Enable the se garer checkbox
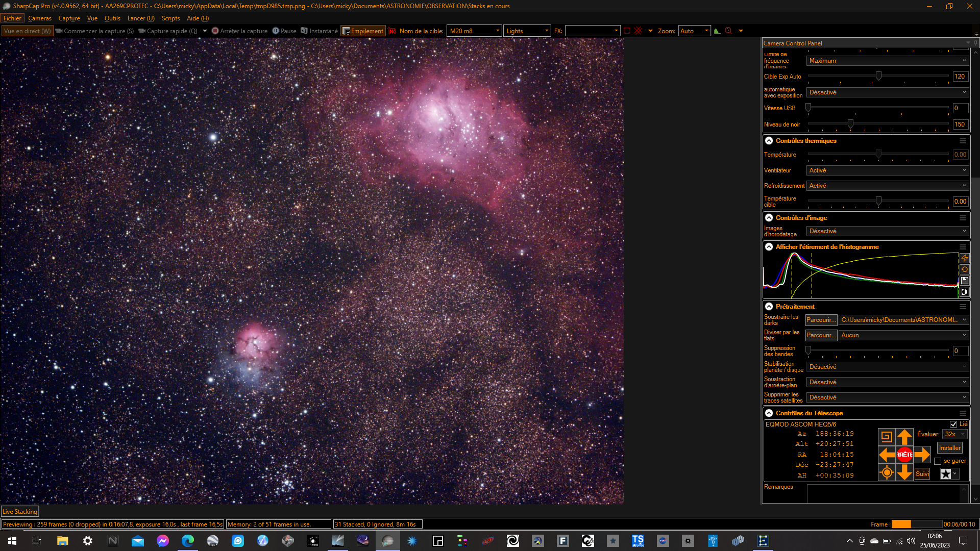980x551 pixels. click(938, 461)
